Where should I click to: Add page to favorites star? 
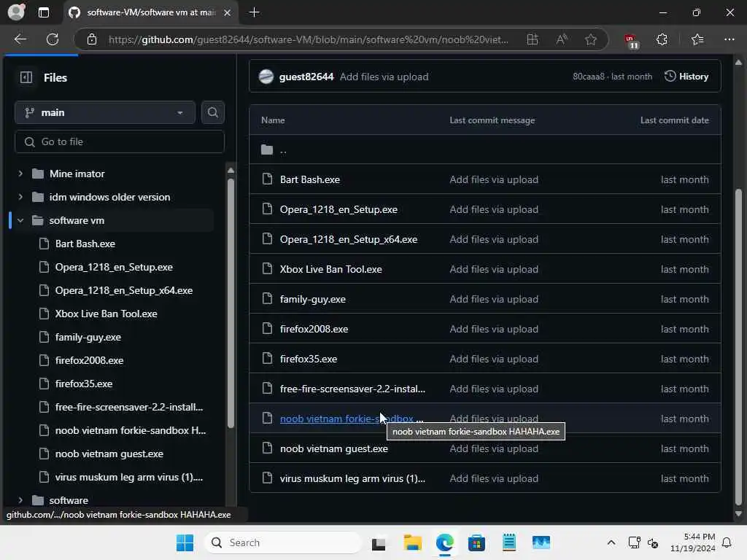591,39
